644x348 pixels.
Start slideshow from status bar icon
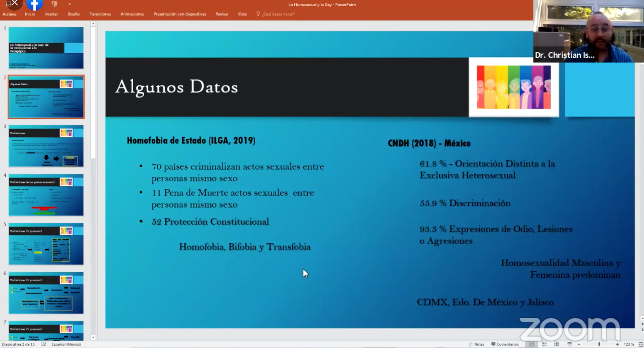click(x=569, y=344)
